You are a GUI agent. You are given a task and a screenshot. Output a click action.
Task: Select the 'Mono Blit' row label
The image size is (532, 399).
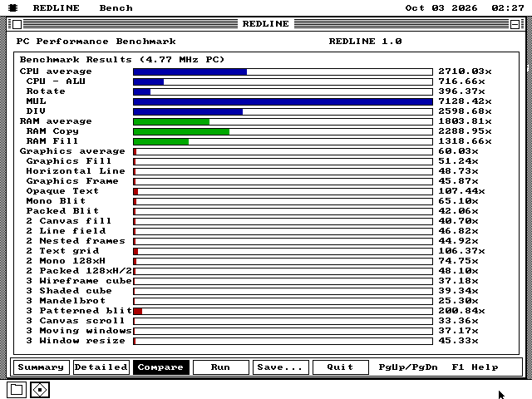[56, 201]
